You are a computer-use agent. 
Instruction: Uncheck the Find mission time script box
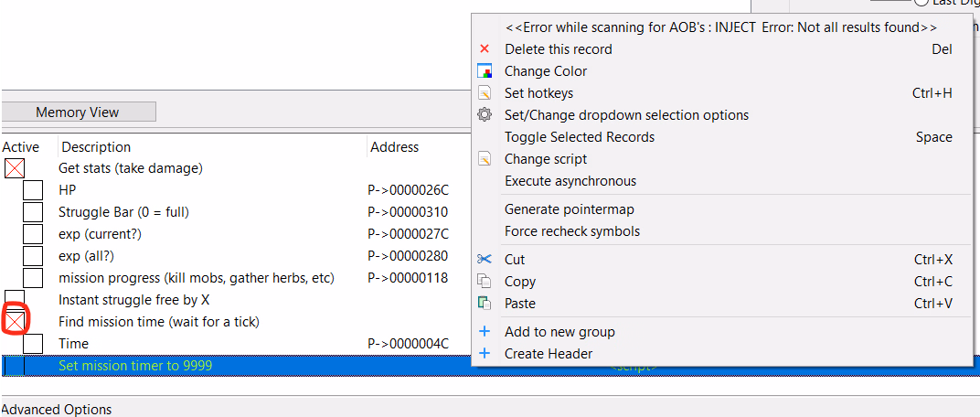tap(15, 321)
